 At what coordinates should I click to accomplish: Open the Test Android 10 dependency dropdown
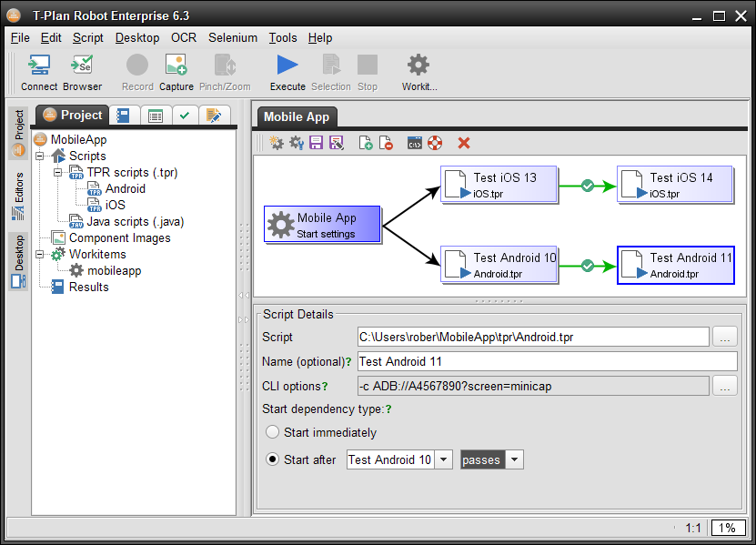(444, 460)
